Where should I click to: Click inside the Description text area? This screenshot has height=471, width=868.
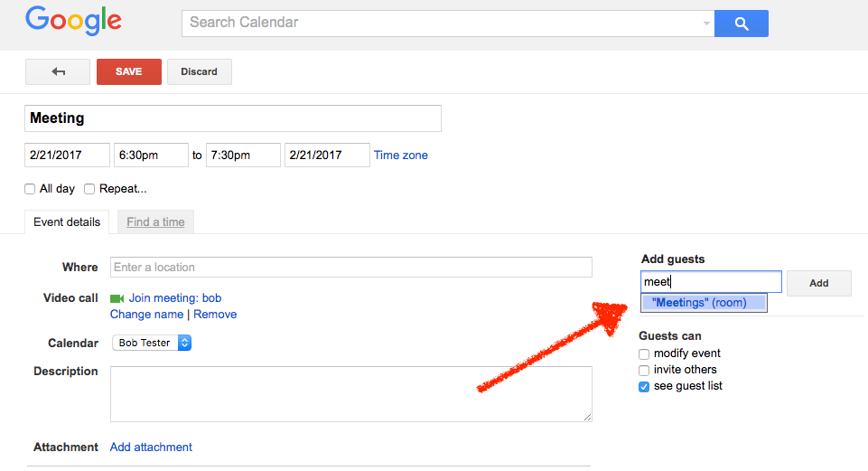351,394
